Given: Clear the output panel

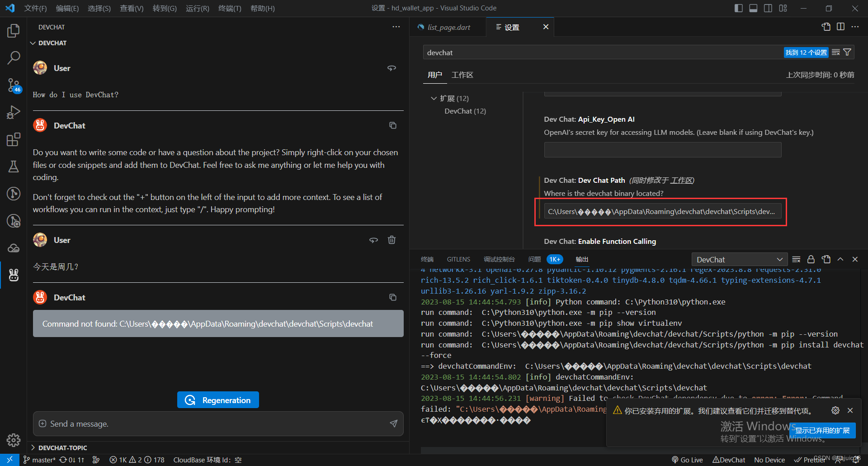Looking at the screenshot, I should (797, 259).
